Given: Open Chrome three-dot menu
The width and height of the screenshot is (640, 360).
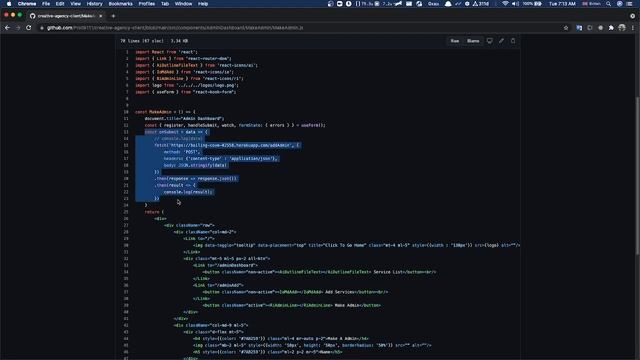Looking at the screenshot, I should [x=633, y=28].
